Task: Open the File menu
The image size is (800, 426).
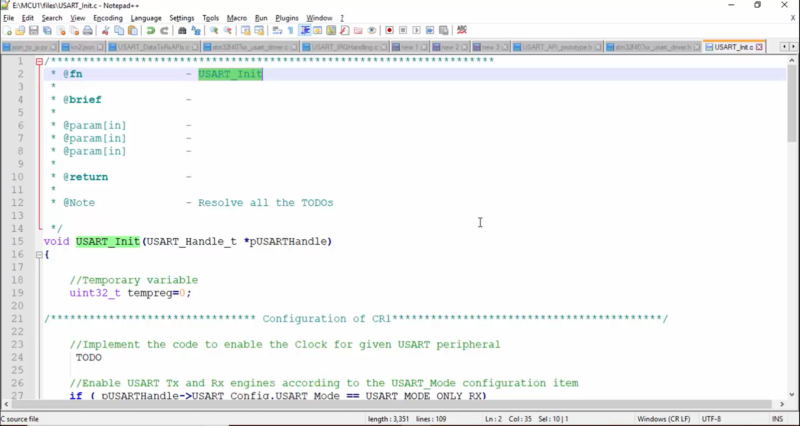Action: [9, 18]
